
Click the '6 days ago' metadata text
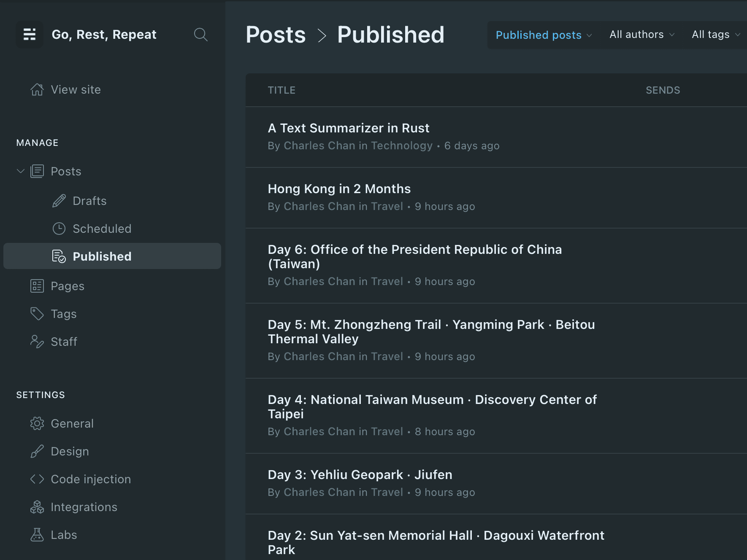[x=472, y=146]
